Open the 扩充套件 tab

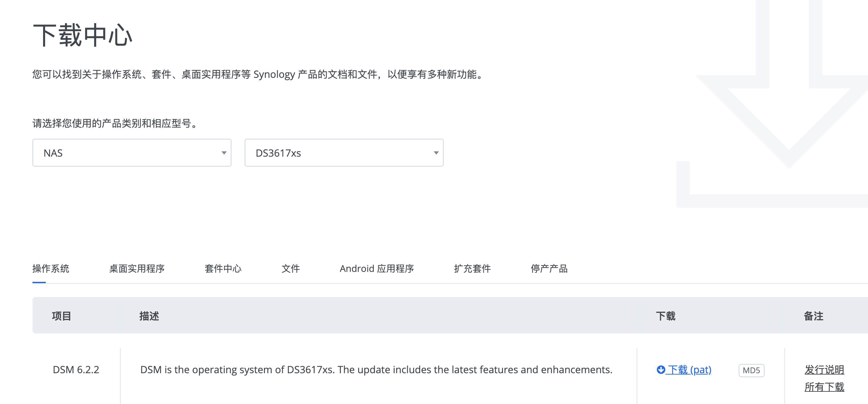[x=472, y=268]
